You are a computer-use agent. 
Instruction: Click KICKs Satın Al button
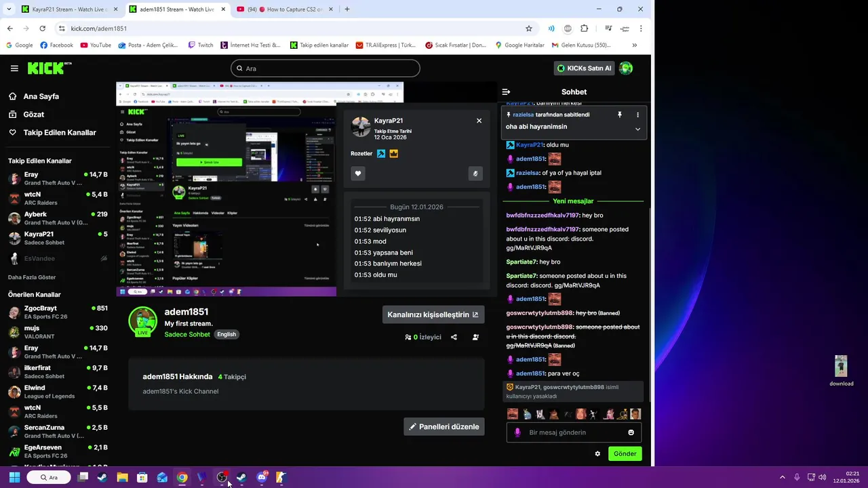pyautogui.click(x=584, y=68)
